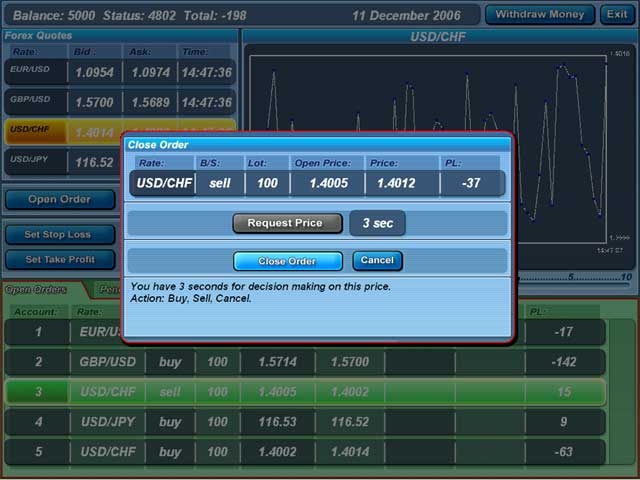This screenshot has height=480, width=640.
Task: Click Set Stop Loss
Action: point(59,235)
